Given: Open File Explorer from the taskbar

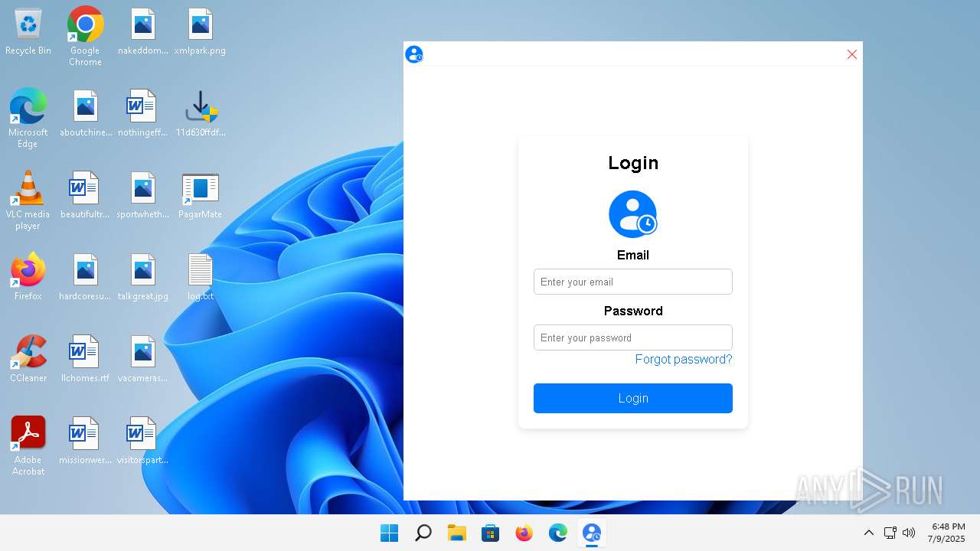Looking at the screenshot, I should point(457,533).
